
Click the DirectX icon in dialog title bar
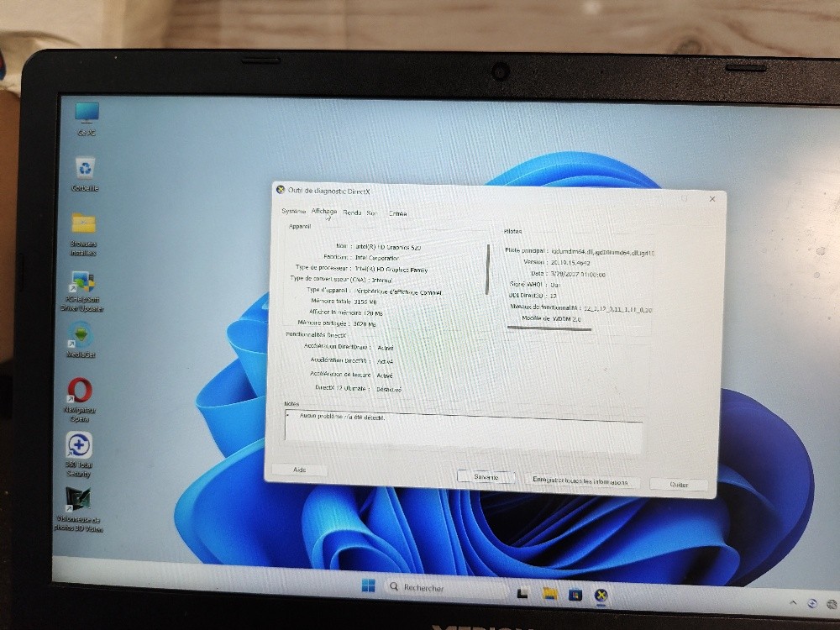coord(281,189)
